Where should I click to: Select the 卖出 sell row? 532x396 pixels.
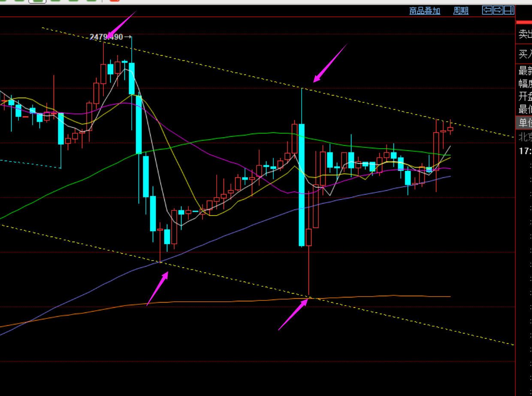coord(524,34)
